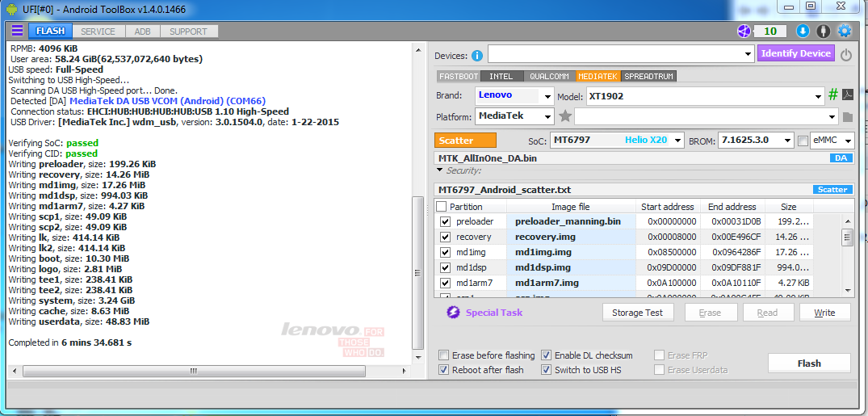
Task: Collapse the Security section
Action: pyautogui.click(x=440, y=170)
